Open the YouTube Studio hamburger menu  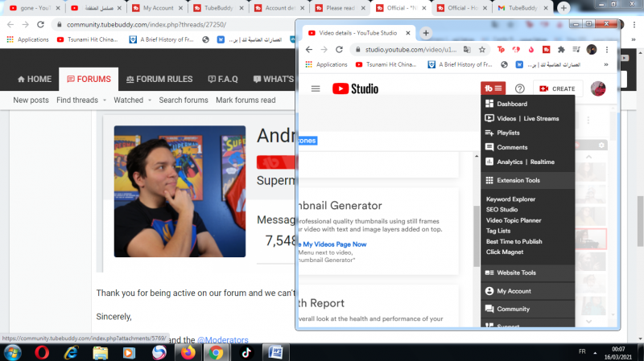click(x=316, y=88)
